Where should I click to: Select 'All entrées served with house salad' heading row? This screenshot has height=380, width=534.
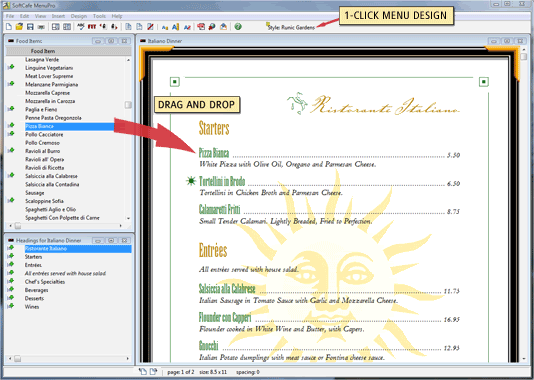pos(65,273)
